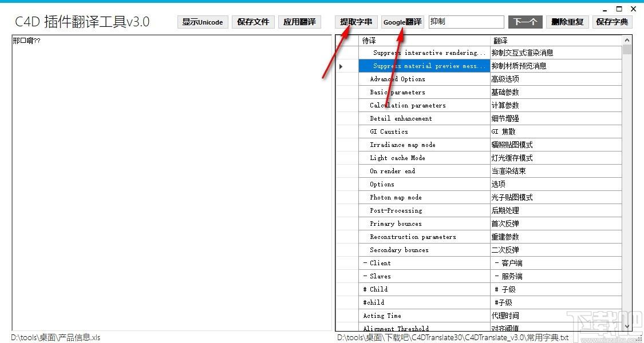
Task: Click the dictionary table scrollbar thumb
Action: click(x=627, y=50)
